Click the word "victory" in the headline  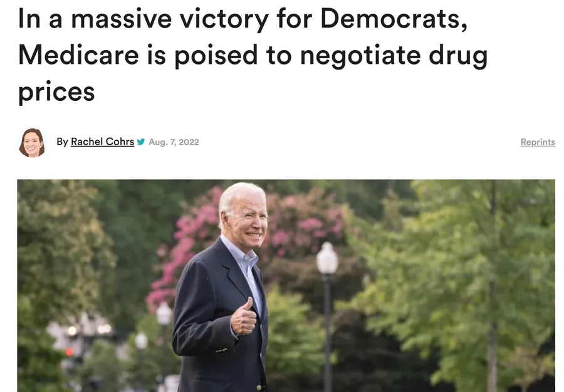click(x=224, y=19)
